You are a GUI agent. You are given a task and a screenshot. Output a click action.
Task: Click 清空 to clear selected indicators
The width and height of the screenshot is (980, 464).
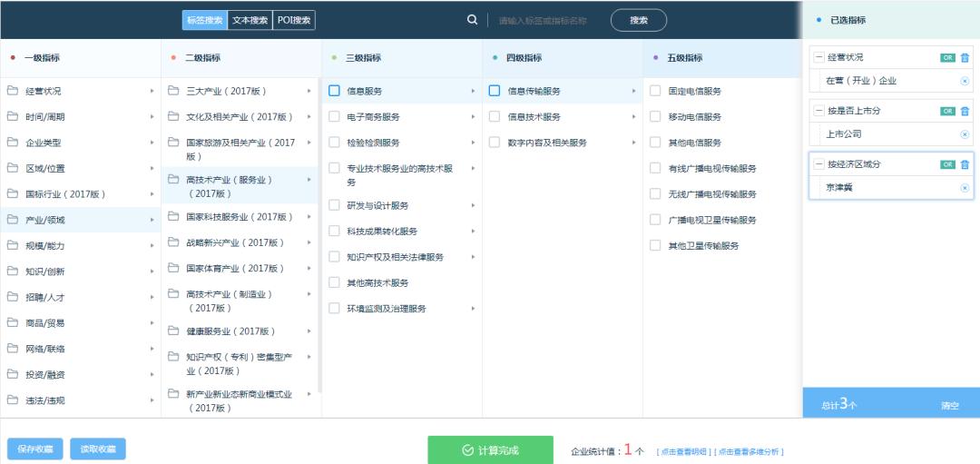949,406
